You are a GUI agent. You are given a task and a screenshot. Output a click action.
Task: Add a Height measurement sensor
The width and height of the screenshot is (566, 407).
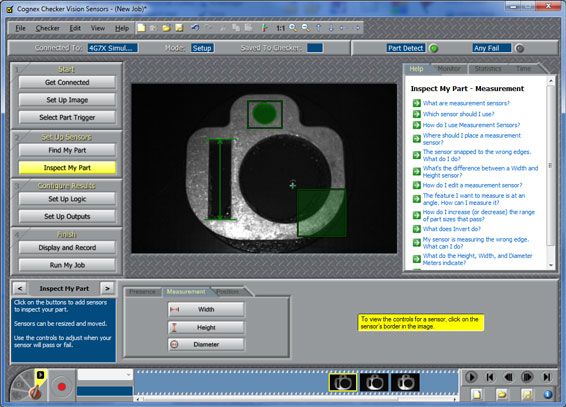tap(206, 327)
